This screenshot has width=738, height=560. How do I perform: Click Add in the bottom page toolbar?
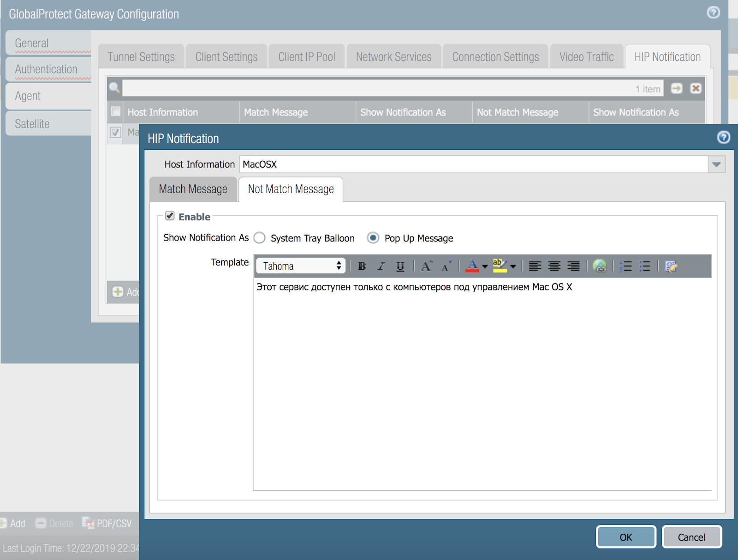pyautogui.click(x=13, y=524)
